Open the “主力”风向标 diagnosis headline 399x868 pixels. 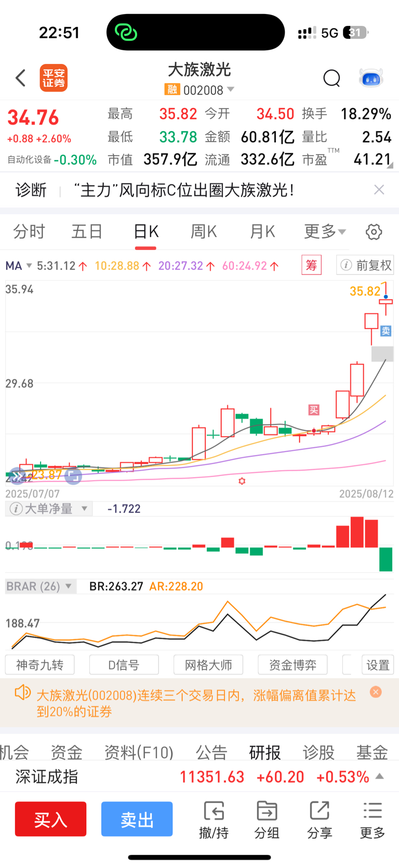(x=183, y=190)
